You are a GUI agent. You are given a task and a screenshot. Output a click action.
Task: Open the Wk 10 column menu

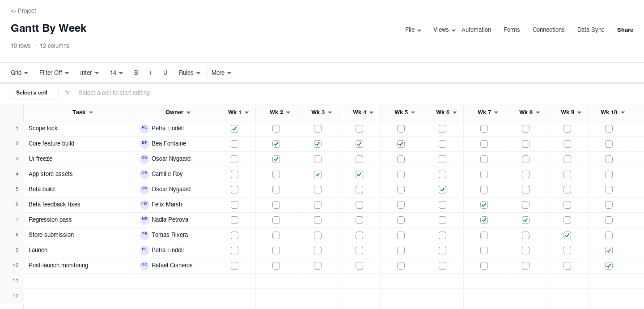[x=623, y=113]
